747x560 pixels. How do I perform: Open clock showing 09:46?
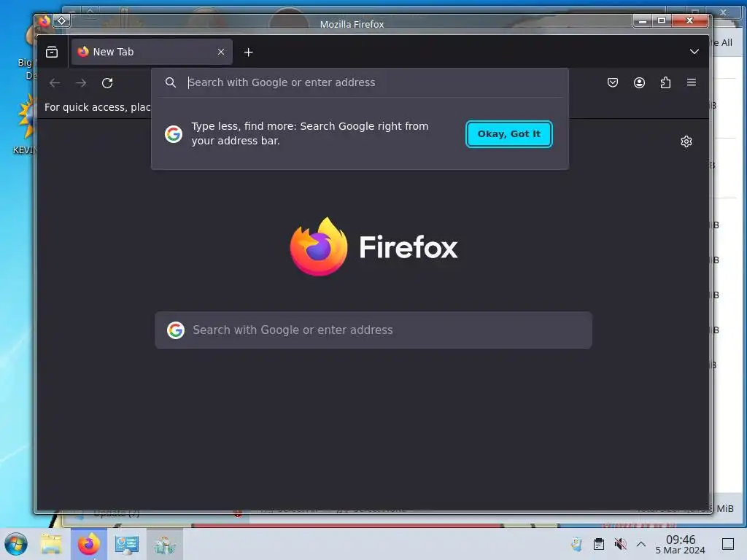pos(681,544)
